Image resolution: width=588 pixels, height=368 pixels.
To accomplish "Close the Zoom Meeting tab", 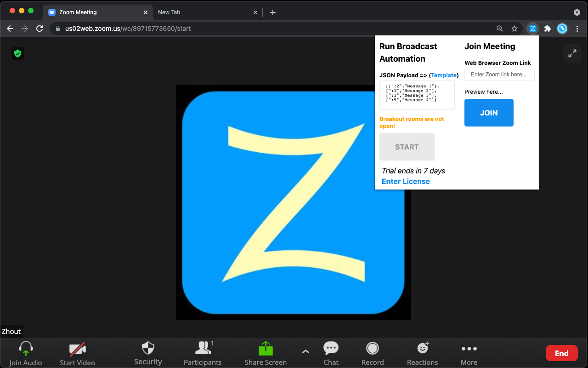I will coord(145,12).
